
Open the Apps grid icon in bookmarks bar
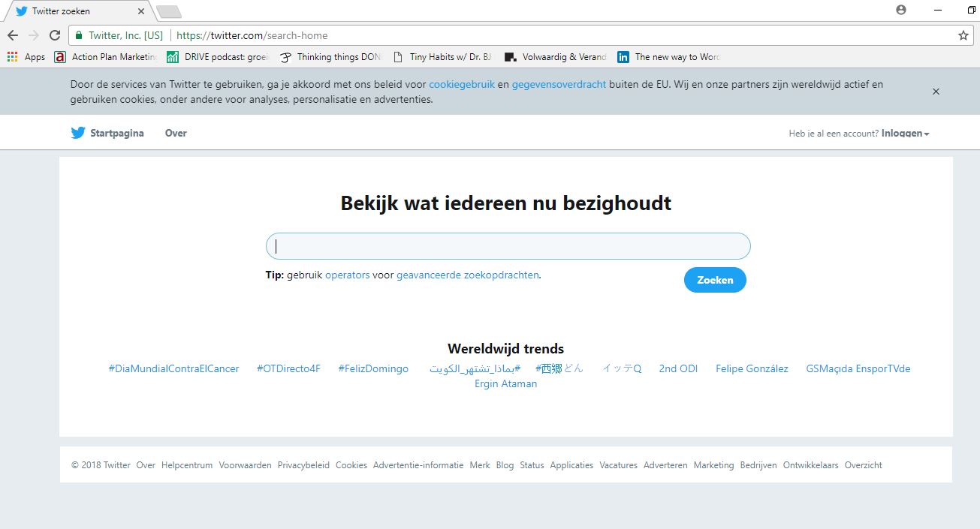coord(12,57)
